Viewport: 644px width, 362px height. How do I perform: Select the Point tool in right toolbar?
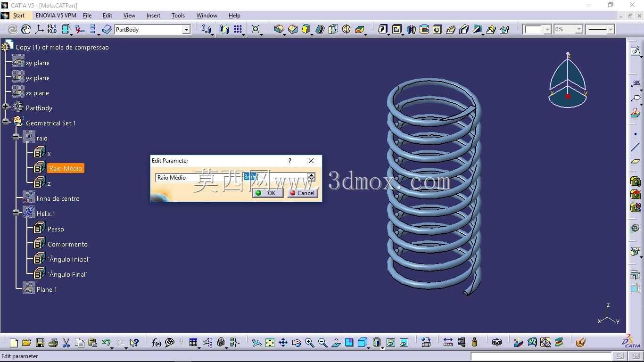pyautogui.click(x=636, y=134)
